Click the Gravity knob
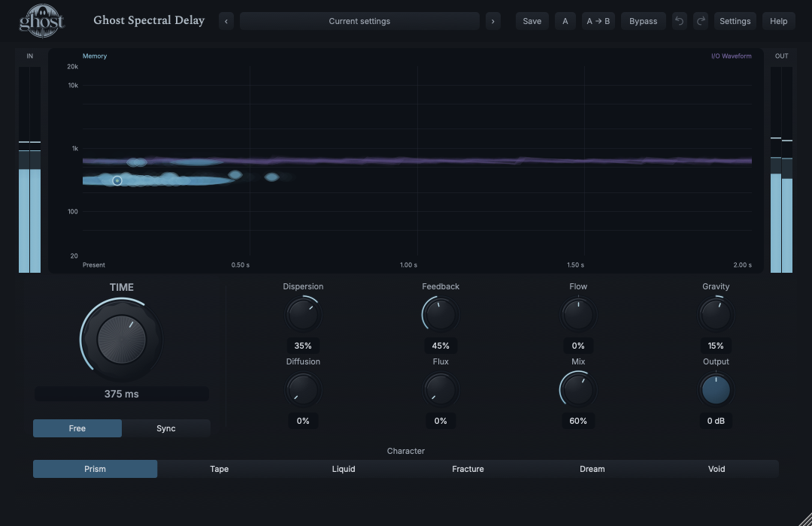812x526 pixels. pos(716,314)
